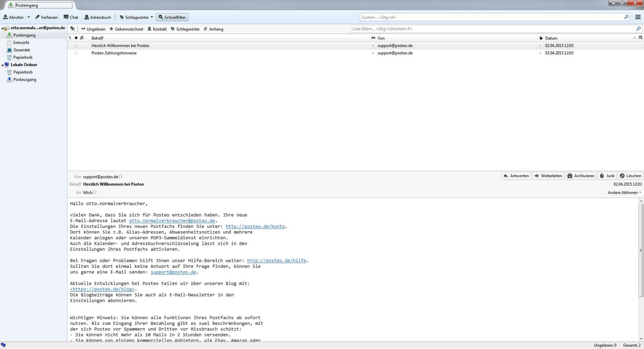The width and height of the screenshot is (644, 349).
Task: Switch to the Posteingang tab
Action: point(40,5)
